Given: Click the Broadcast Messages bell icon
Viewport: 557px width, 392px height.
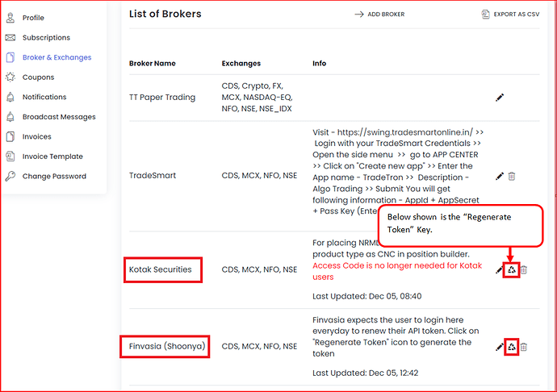Looking at the screenshot, I should (x=10, y=117).
